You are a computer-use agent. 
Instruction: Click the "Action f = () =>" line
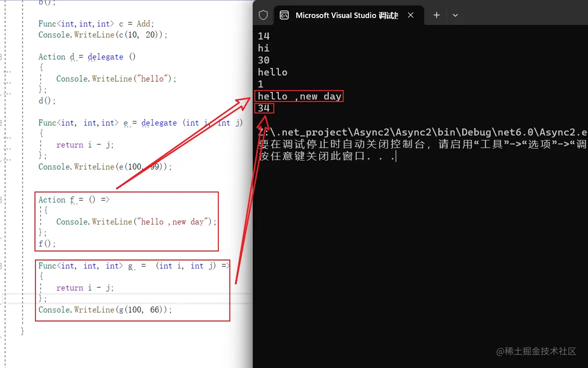[74, 200]
